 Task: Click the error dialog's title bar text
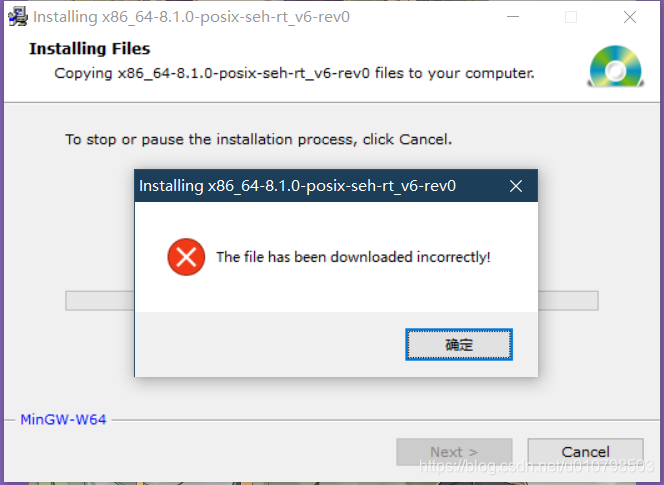pos(297,186)
